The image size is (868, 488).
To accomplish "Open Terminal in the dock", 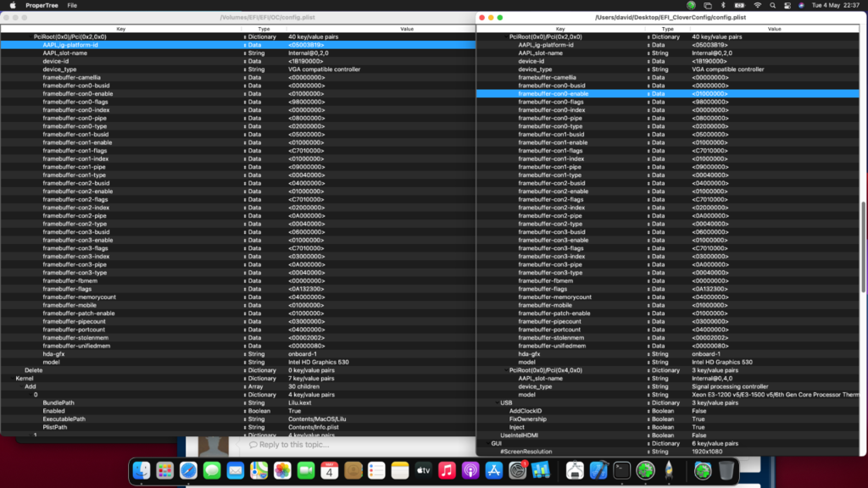I will tap(622, 470).
